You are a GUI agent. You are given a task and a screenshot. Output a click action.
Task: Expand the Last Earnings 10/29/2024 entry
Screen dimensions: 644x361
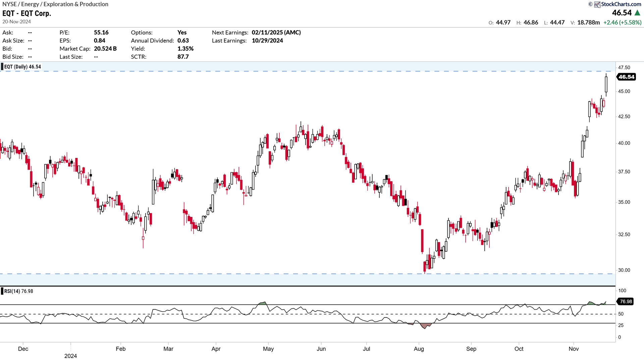pos(267,41)
